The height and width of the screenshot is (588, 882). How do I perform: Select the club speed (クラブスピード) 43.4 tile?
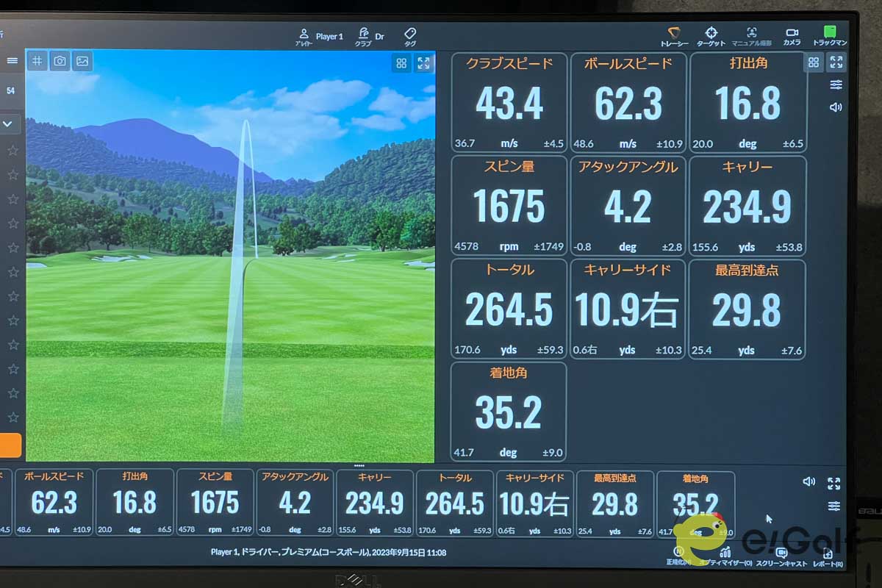click(509, 102)
